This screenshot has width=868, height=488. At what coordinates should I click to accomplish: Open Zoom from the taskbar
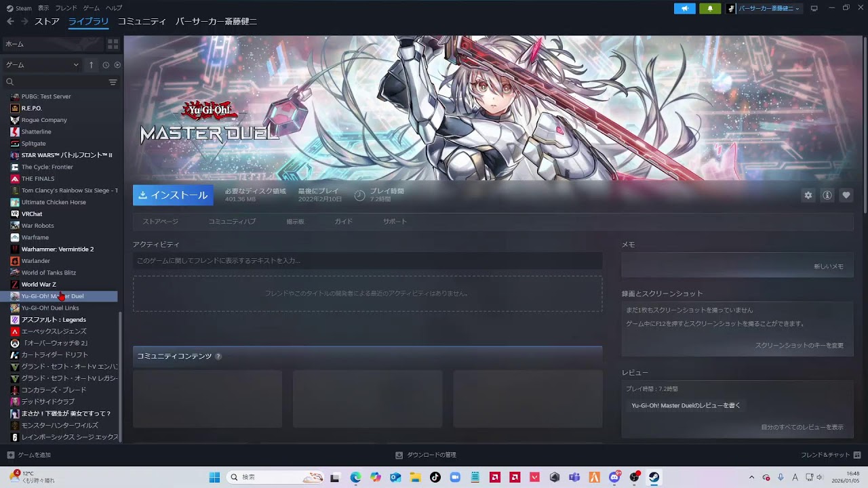[455, 477]
